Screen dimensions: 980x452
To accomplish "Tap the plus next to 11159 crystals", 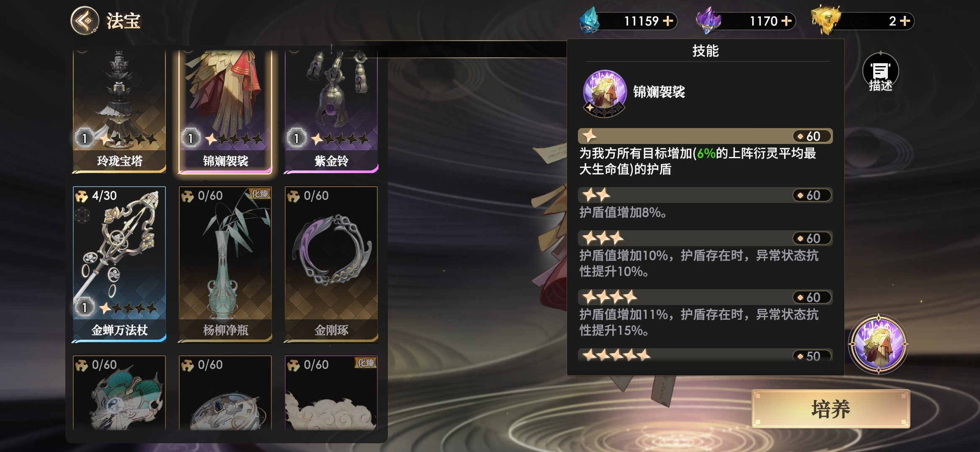I will (668, 21).
